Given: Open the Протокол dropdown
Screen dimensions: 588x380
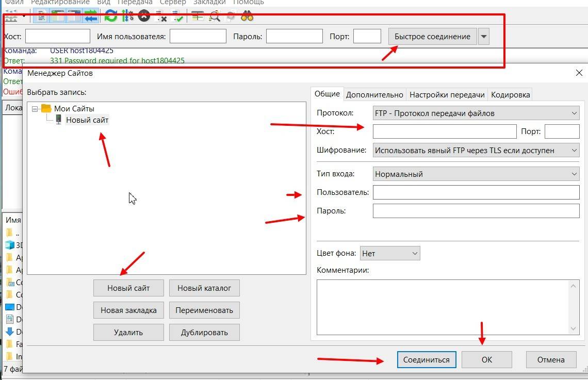Looking at the screenshot, I should click(476, 113).
